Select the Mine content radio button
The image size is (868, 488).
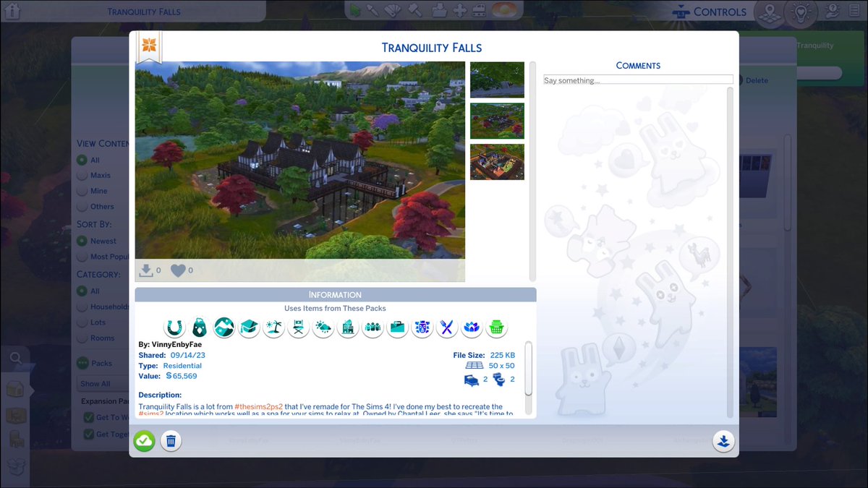point(82,191)
